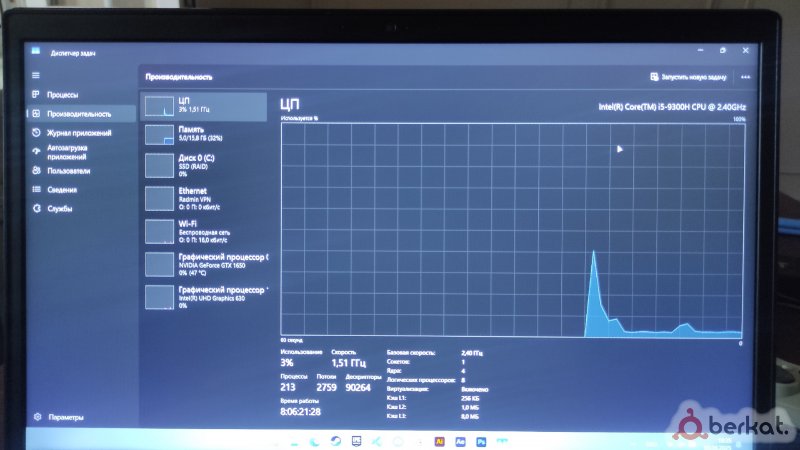Open Adobe Illustrator from the taskbar
Image resolution: width=800 pixels, height=450 pixels.
point(439,441)
